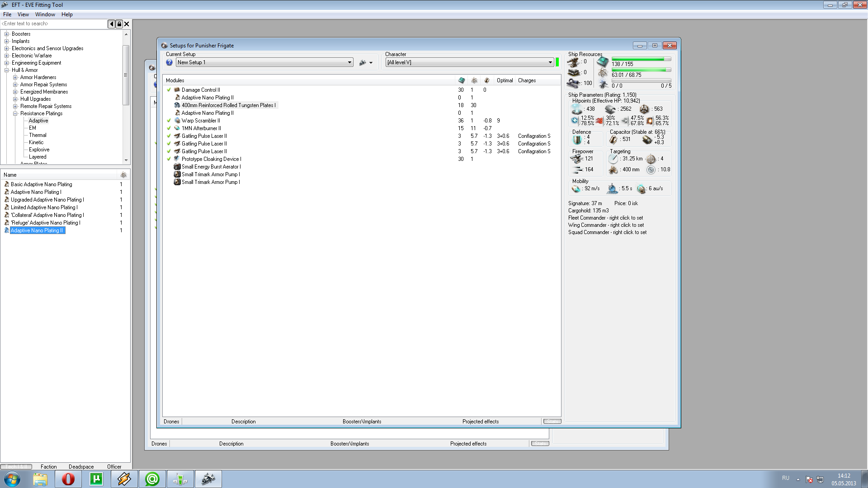Click the launcher hardpoints icon in Ship Resources
Image resolution: width=868 pixels, height=488 pixels.
(x=574, y=72)
